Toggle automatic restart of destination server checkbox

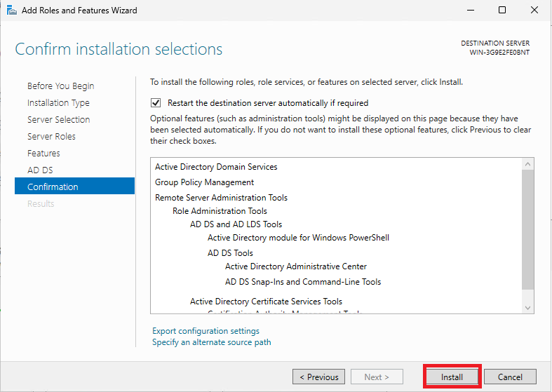tap(156, 103)
